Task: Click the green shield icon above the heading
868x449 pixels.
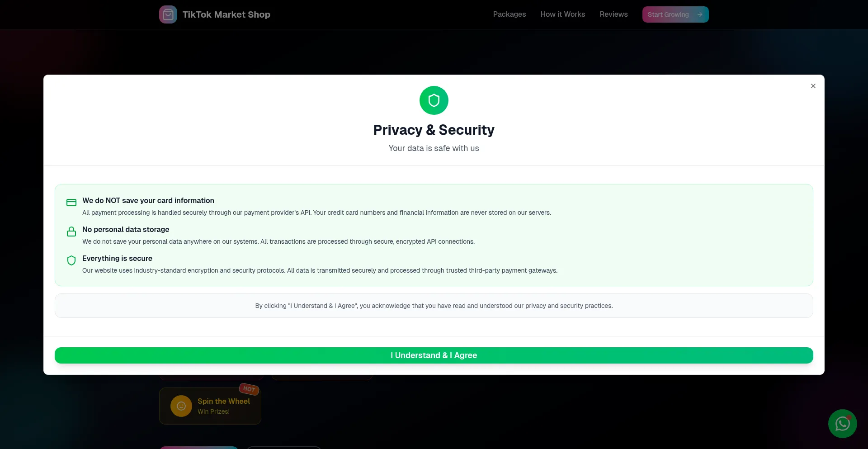Action: (x=434, y=100)
